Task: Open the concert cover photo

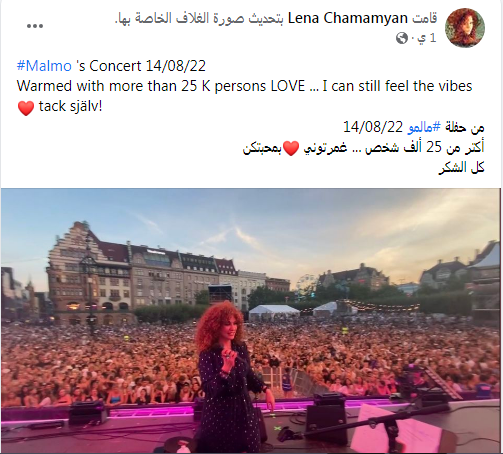Action: pyautogui.click(x=251, y=321)
